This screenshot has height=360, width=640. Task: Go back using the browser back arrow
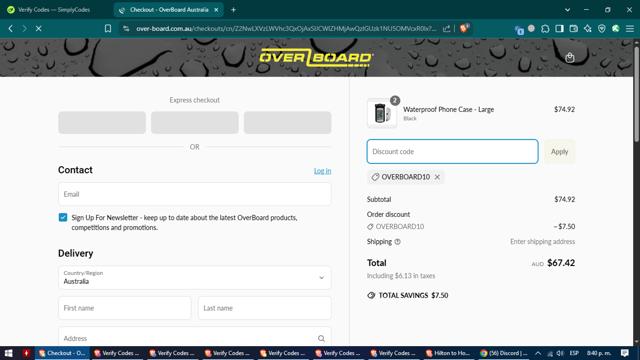11,29
